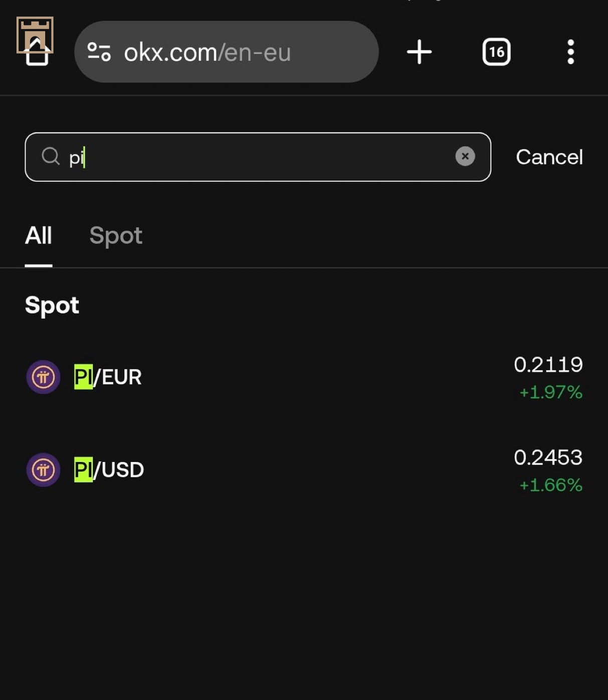
Task: Open the tab switcher showing 16 tabs
Action: (x=496, y=52)
